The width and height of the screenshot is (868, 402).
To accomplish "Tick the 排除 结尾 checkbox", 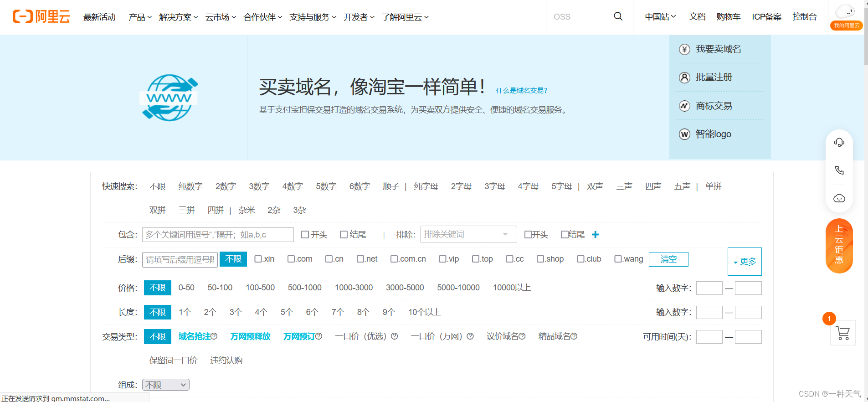I will click(x=565, y=234).
